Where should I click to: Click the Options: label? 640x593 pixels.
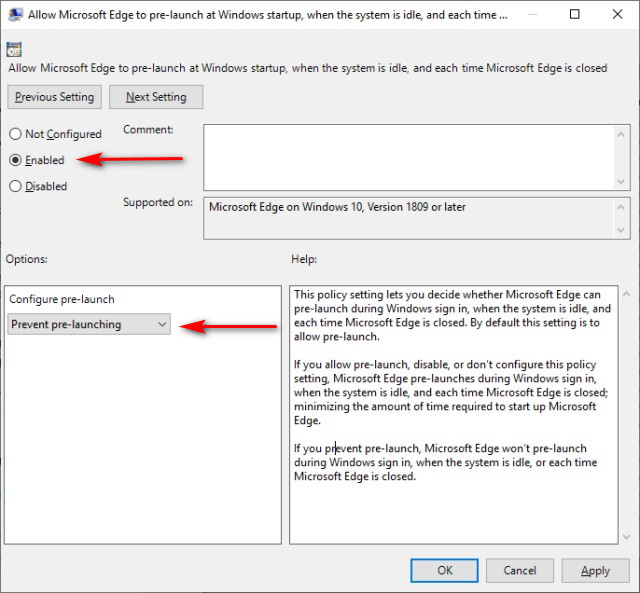coord(27,259)
